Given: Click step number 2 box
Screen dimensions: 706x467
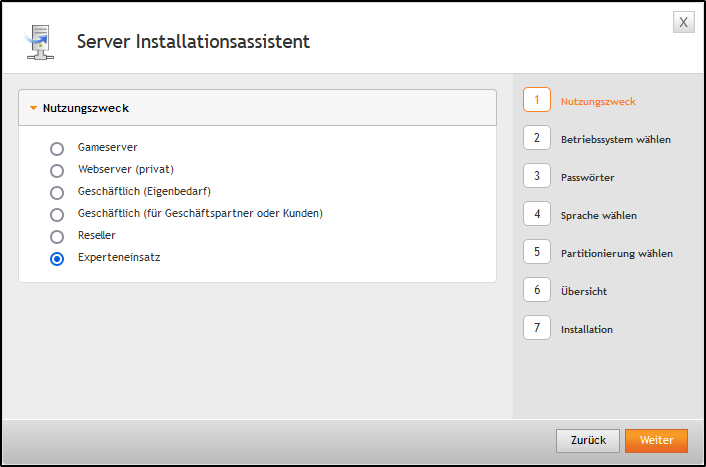Looking at the screenshot, I should point(537,138).
